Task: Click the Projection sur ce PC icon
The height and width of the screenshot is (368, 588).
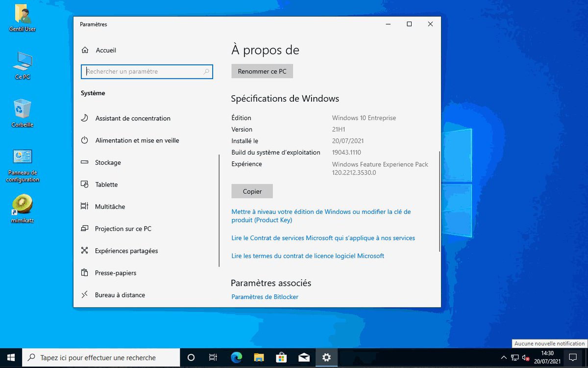Action: [85, 229]
